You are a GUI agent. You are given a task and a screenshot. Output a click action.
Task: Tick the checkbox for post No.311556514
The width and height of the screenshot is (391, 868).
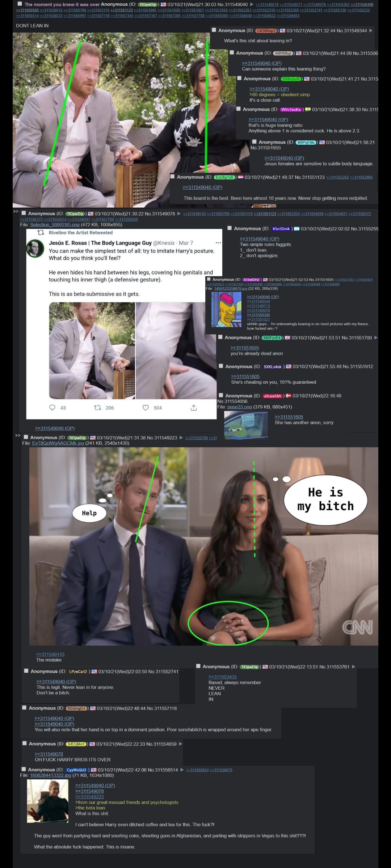[x=24, y=769]
